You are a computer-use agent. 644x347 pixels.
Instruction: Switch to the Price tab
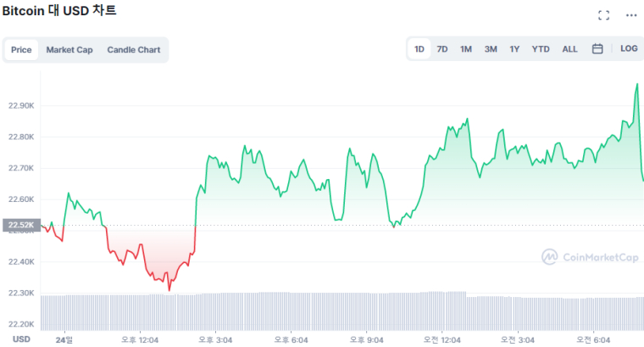click(21, 50)
